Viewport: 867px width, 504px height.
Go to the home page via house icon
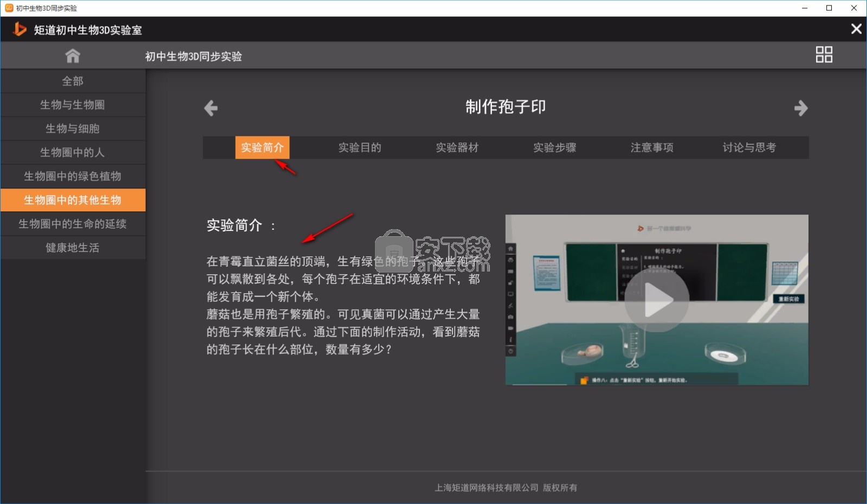coord(73,56)
